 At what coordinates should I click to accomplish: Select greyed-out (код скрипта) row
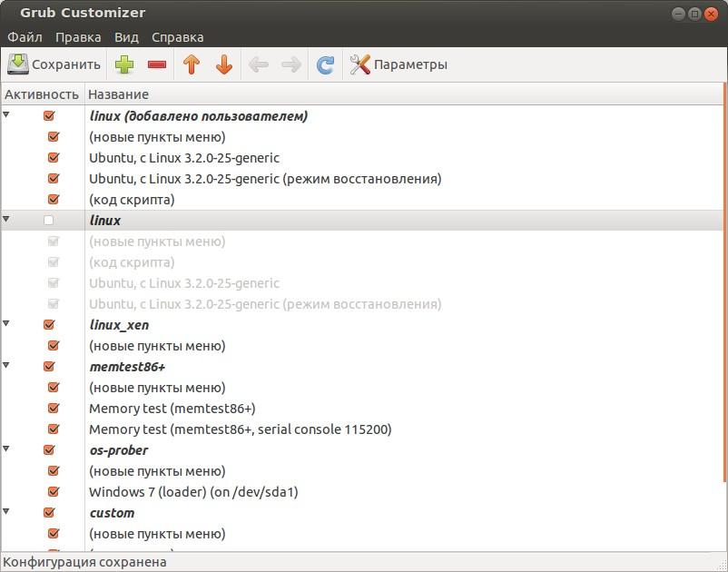click(x=362, y=261)
